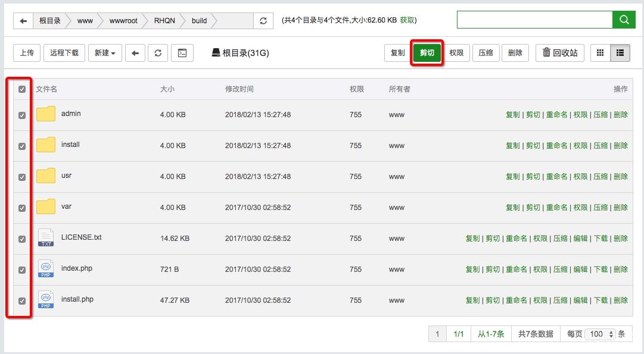This screenshot has width=644, height=354.
Task: Click page 1 in the pagination bar
Action: [437, 334]
